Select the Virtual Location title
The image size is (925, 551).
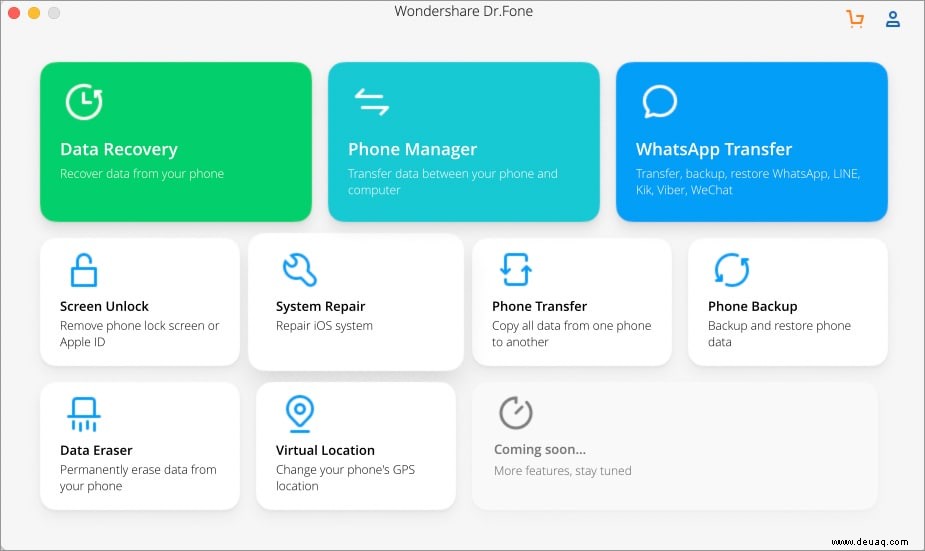(325, 450)
